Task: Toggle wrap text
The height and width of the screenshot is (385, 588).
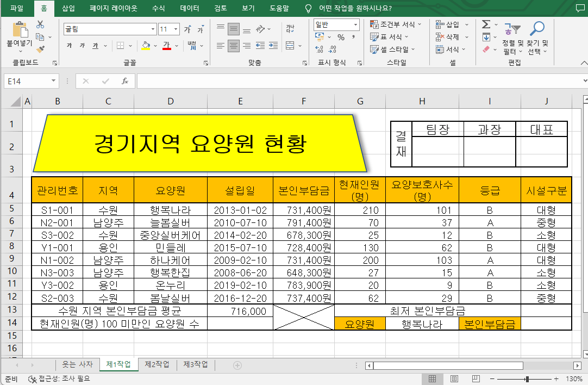Action: point(290,28)
